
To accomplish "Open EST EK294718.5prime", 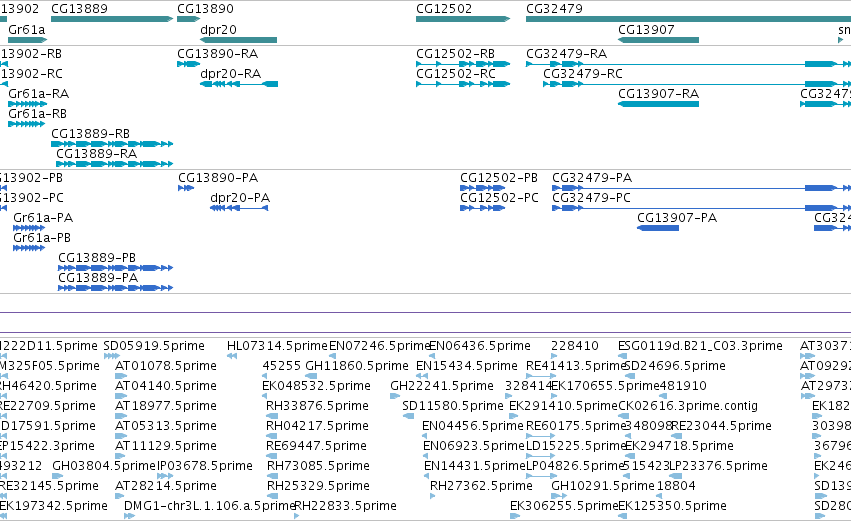I will (679, 446).
